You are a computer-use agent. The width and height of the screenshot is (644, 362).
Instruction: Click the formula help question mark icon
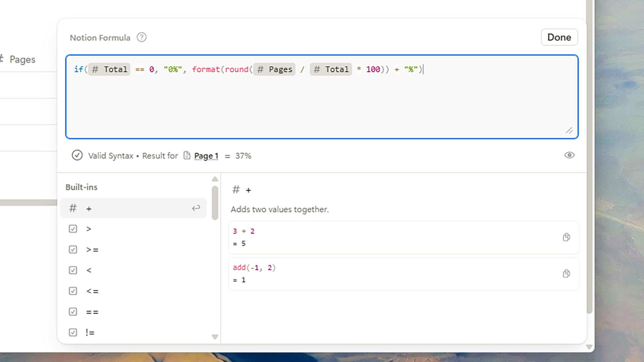[141, 37]
